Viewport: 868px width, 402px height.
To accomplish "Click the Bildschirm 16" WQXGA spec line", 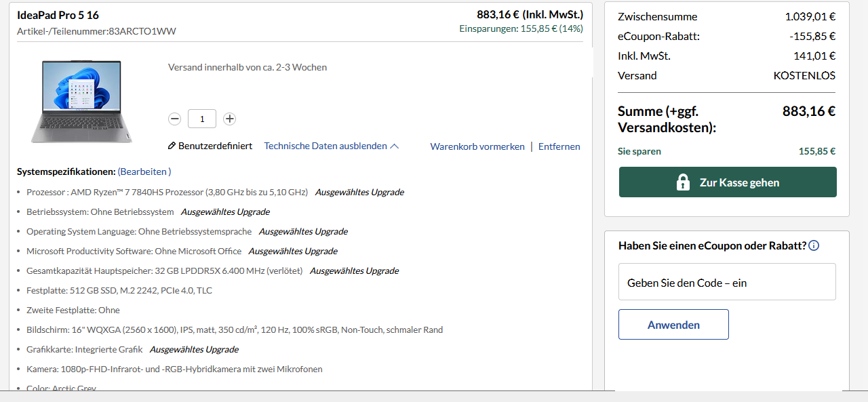I will [x=235, y=329].
